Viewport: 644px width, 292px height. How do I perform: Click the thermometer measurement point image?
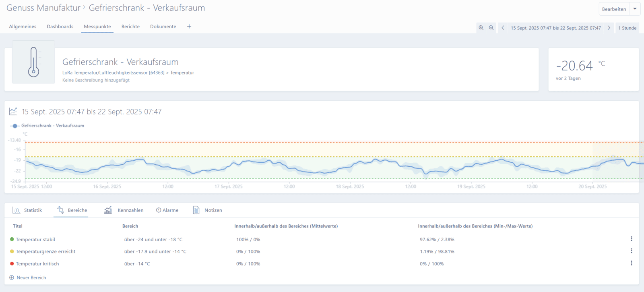(33, 62)
